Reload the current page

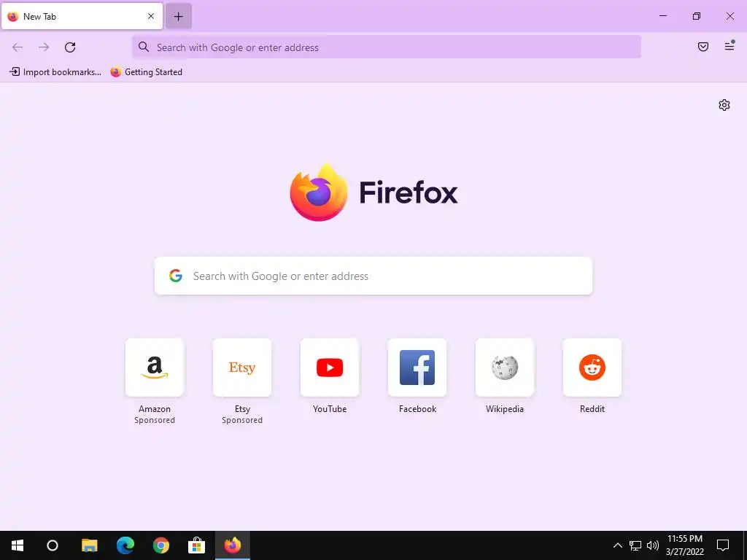(70, 47)
